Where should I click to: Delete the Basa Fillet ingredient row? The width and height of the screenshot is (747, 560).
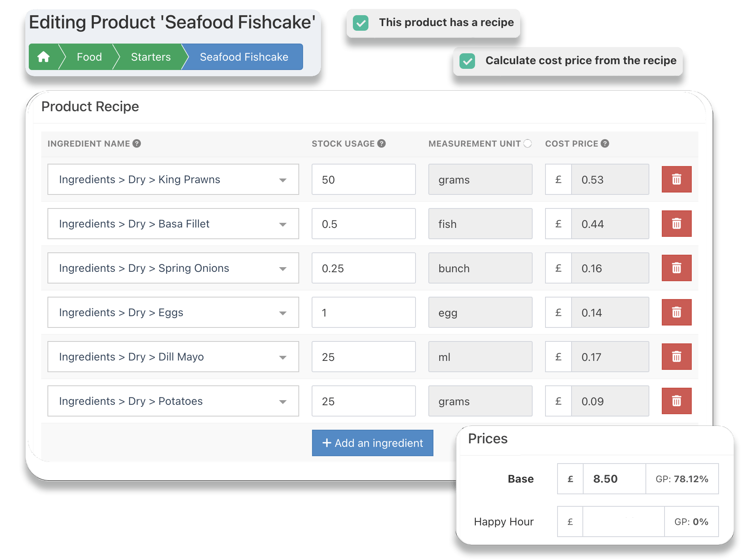pos(676,224)
